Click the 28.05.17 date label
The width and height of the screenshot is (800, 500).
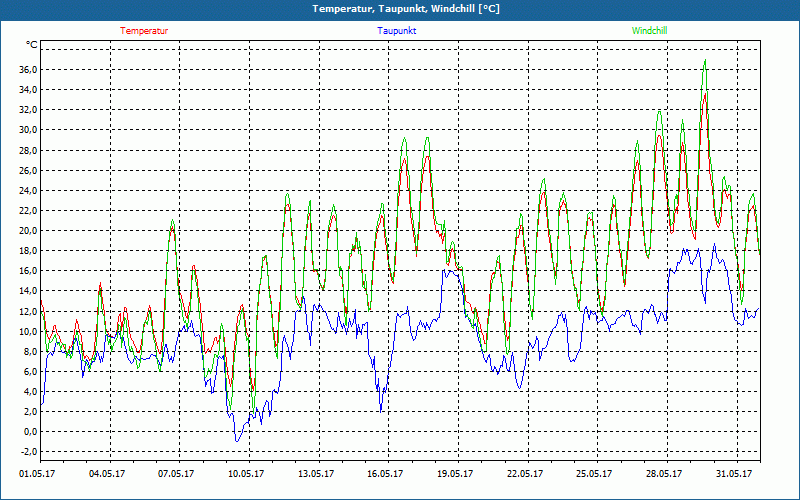(x=664, y=474)
